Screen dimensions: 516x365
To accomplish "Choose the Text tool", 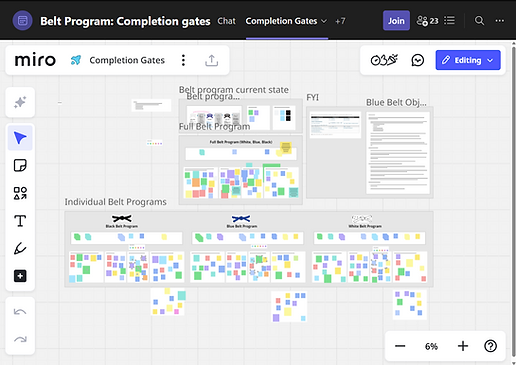I will click(x=20, y=221).
